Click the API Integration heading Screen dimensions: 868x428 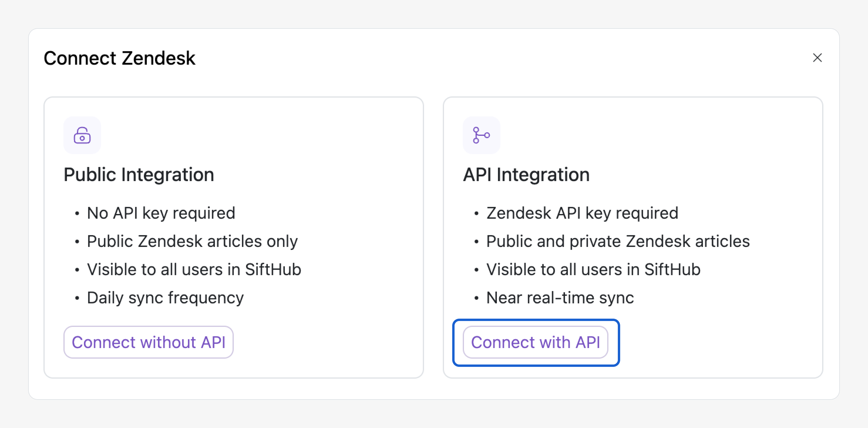(x=526, y=175)
